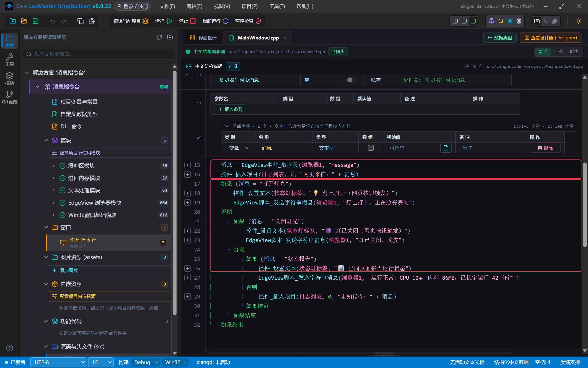Open the Git更改 sidebar panel

point(9,97)
